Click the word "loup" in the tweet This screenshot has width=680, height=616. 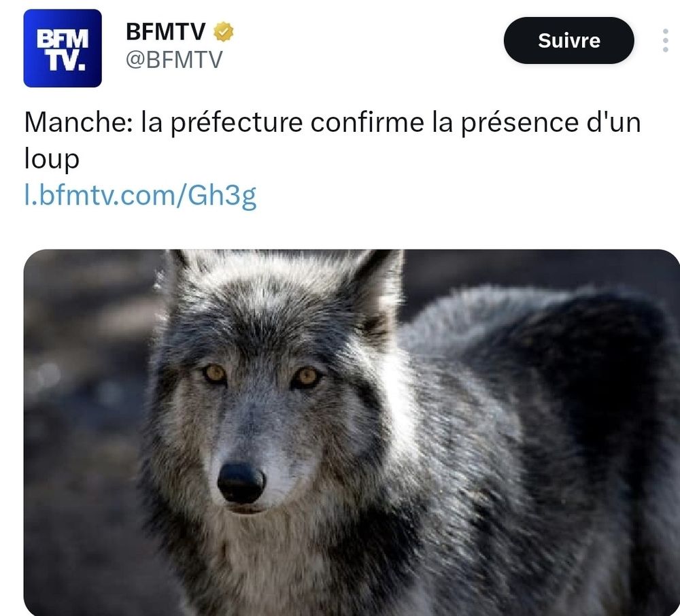(x=52, y=159)
